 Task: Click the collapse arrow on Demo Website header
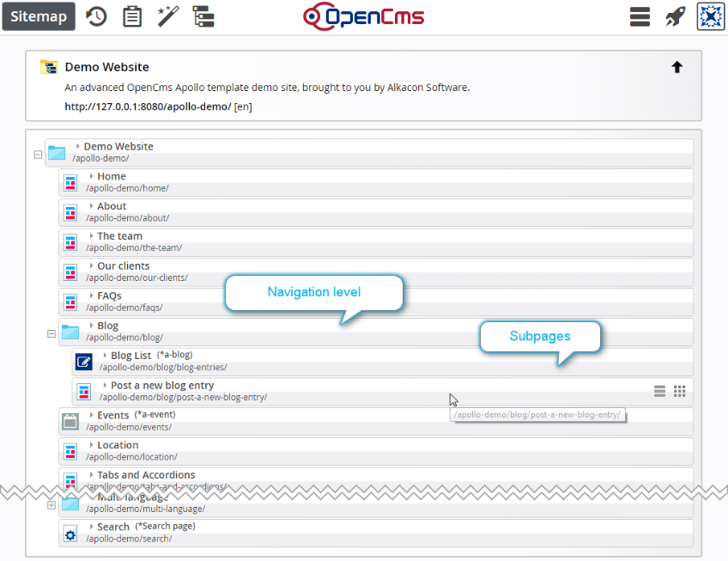click(677, 66)
